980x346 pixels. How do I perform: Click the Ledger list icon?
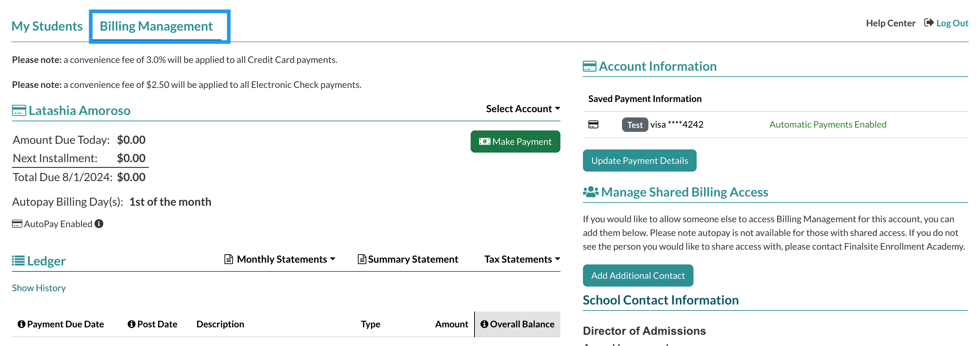[18, 261]
